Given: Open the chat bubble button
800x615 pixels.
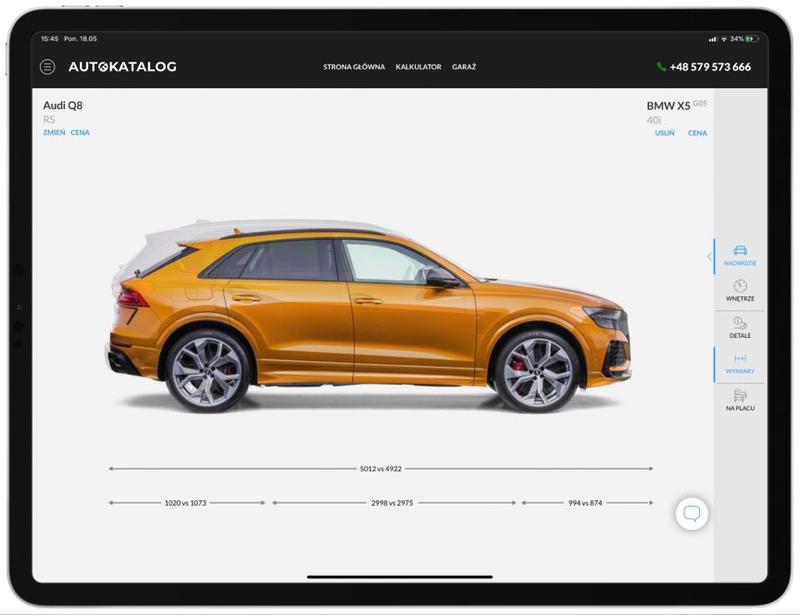Looking at the screenshot, I should tap(691, 513).
